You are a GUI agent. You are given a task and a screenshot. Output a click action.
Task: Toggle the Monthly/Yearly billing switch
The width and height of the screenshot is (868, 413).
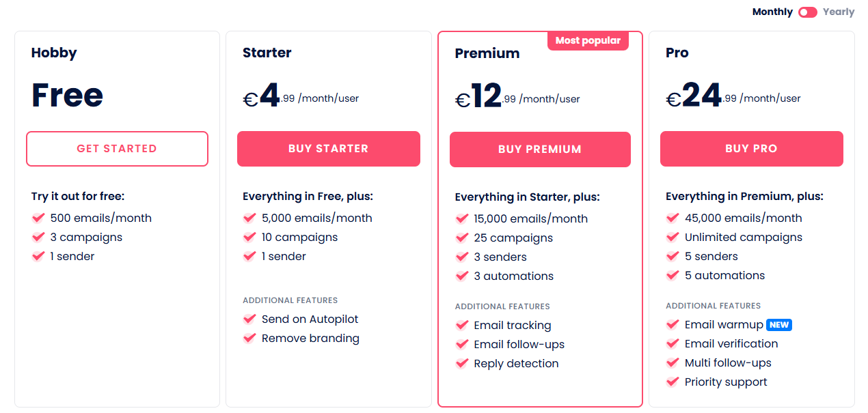[807, 12]
